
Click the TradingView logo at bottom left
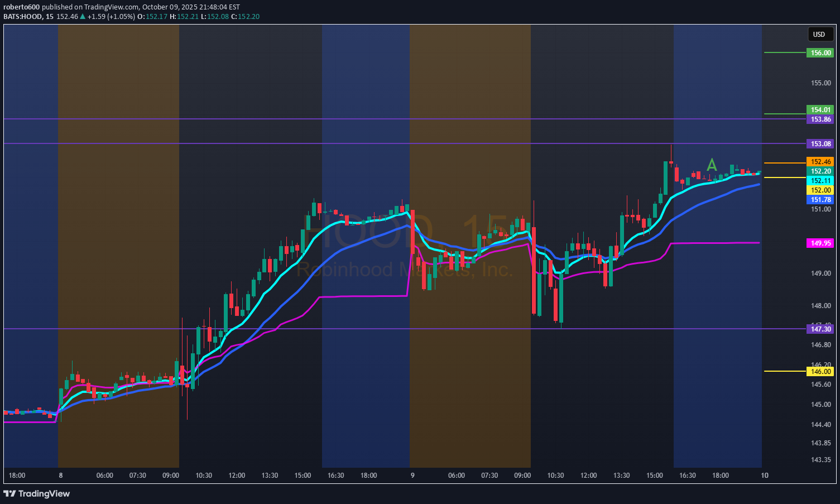tap(37, 493)
